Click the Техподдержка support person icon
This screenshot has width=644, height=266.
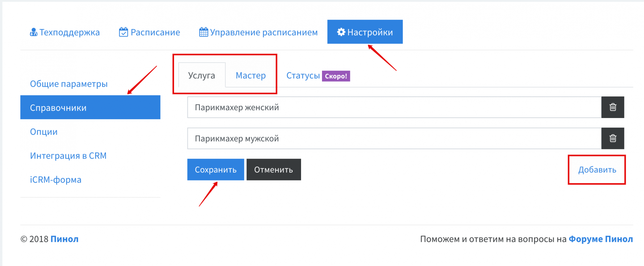click(33, 32)
